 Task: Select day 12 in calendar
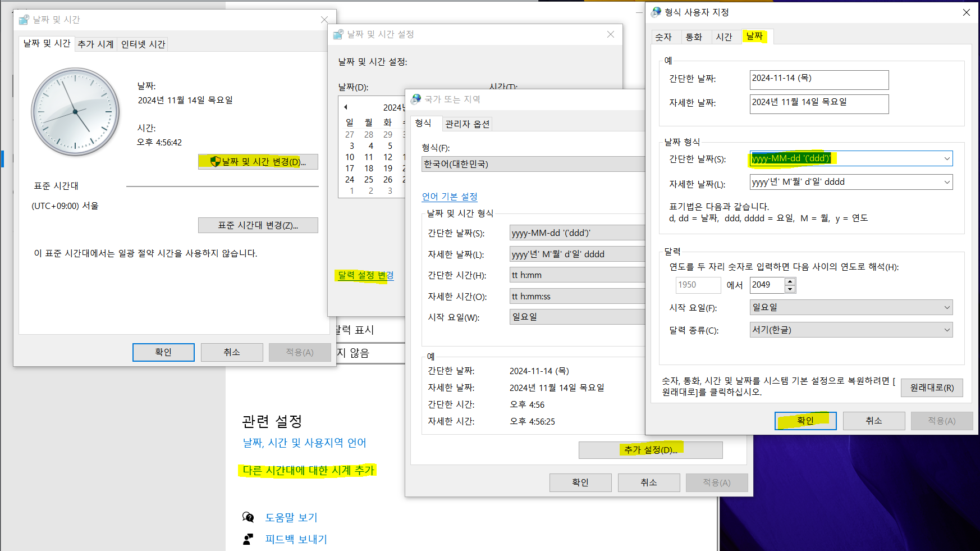pyautogui.click(x=388, y=157)
